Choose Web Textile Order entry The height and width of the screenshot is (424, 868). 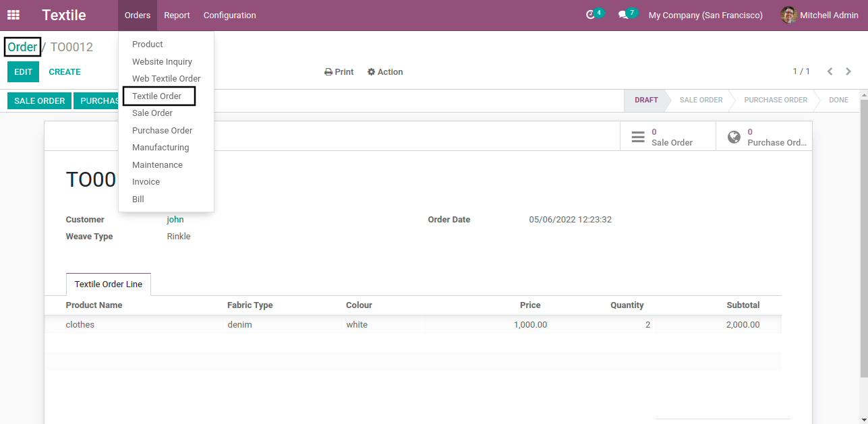coord(166,79)
